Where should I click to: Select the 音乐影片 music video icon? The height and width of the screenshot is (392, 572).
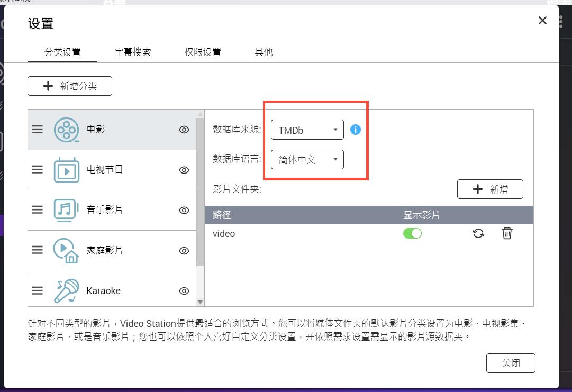[x=65, y=209]
